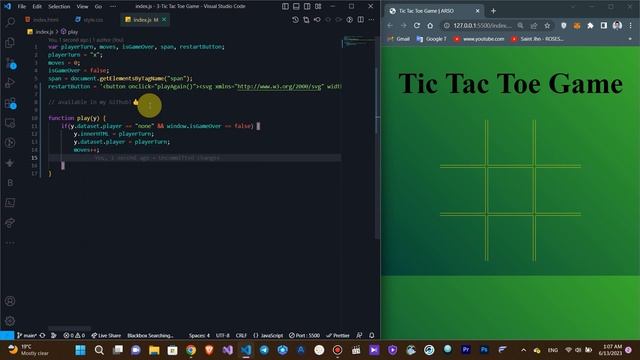
Task: Change end of line sequence CRLF
Action: click(241, 336)
